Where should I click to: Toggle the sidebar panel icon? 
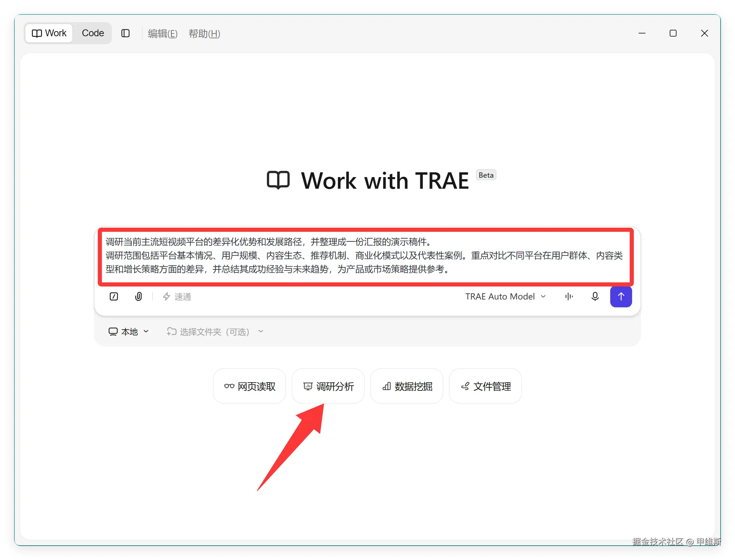coord(125,33)
